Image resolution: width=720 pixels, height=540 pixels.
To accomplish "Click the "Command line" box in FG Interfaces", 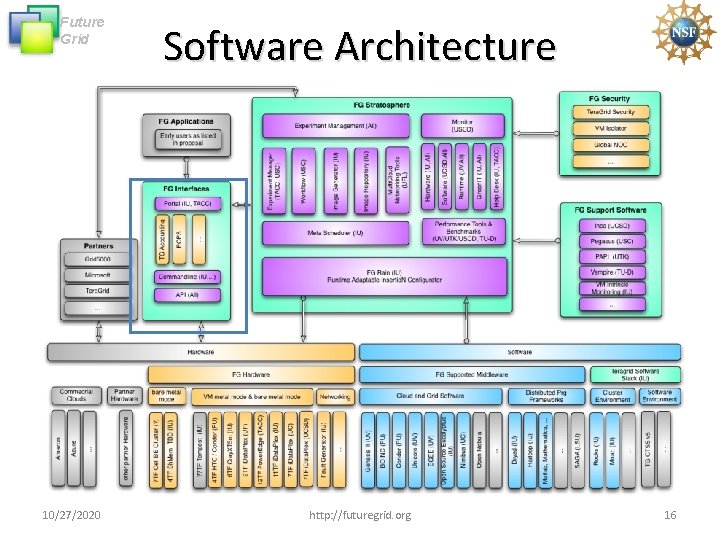I will coord(187,277).
